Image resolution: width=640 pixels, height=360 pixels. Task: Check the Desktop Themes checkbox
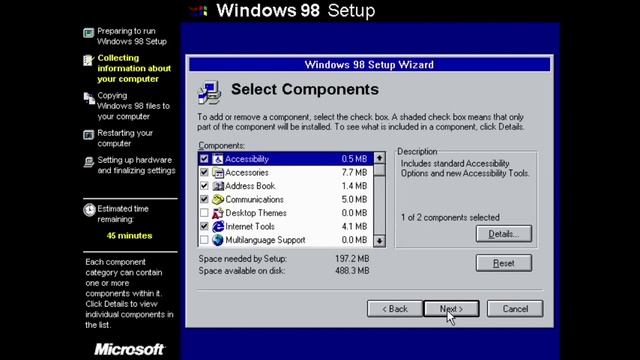click(204, 213)
